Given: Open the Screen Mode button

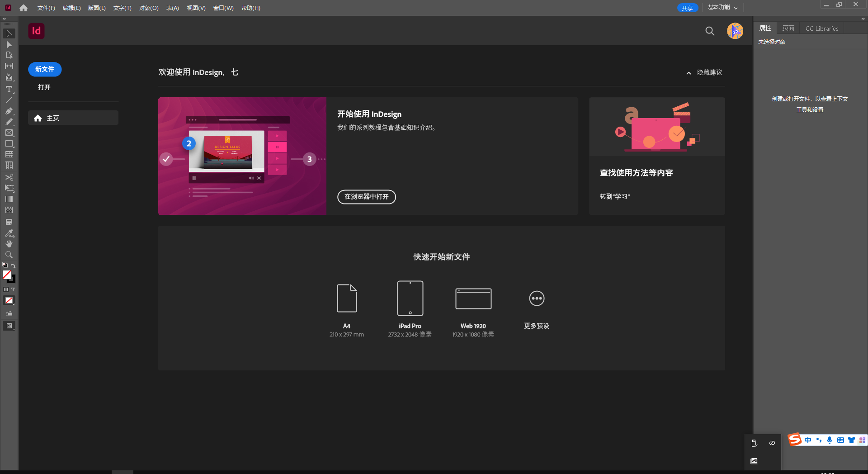Looking at the screenshot, I should tap(9, 326).
